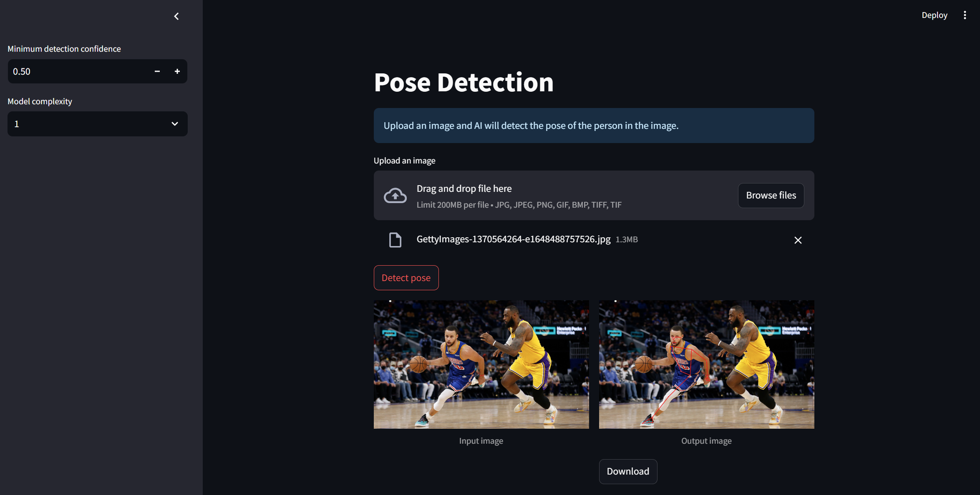Click the Deploy button
980x495 pixels.
pyautogui.click(x=934, y=15)
